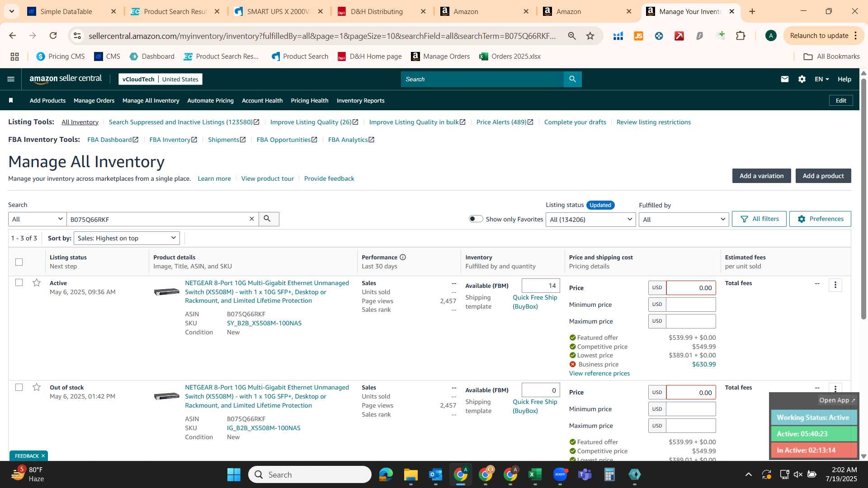Screen dimensions: 868x488
Task: Open All filters panel
Action: click(759, 219)
